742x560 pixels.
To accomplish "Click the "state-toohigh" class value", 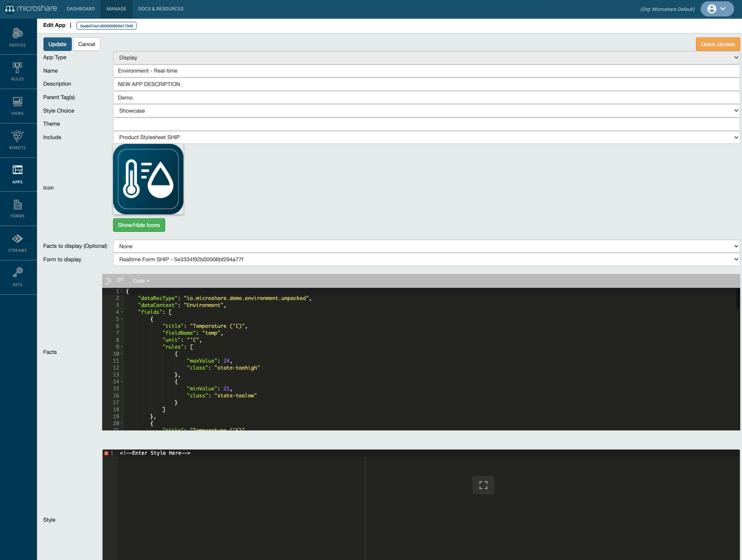I will tap(237, 368).
